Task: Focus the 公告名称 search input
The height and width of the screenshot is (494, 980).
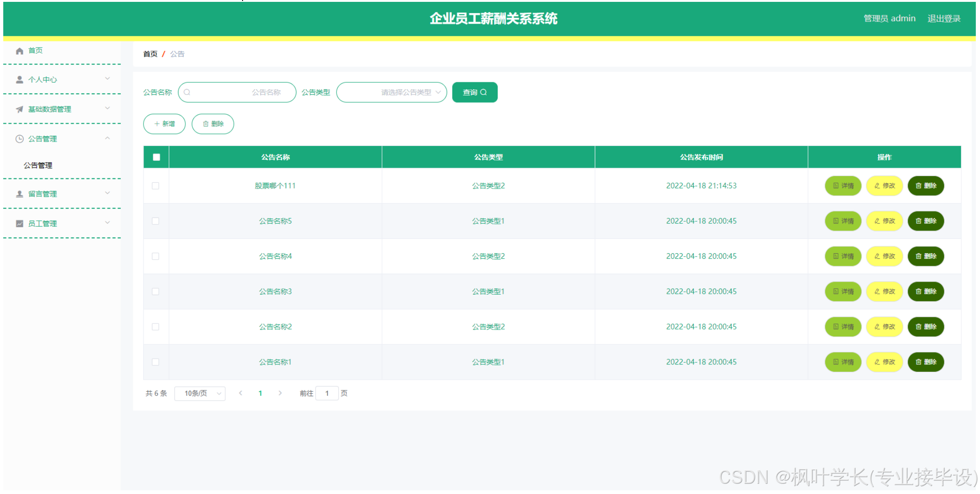Action: pyautogui.click(x=237, y=92)
